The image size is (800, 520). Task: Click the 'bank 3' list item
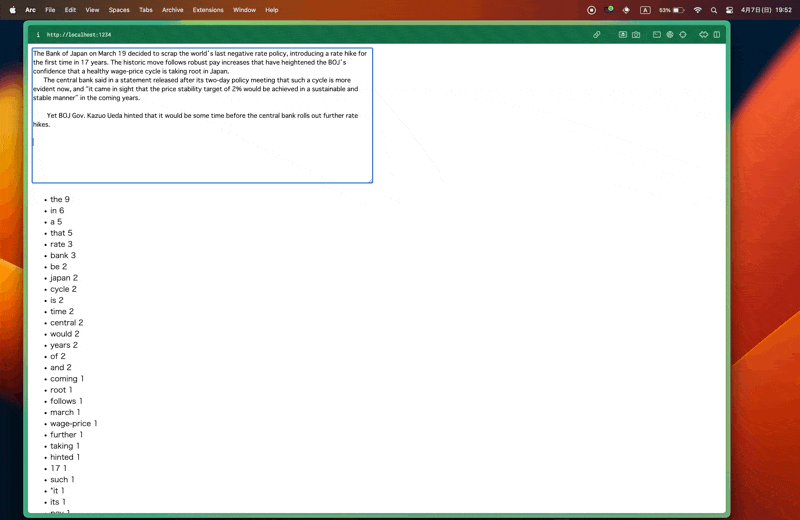(x=63, y=255)
